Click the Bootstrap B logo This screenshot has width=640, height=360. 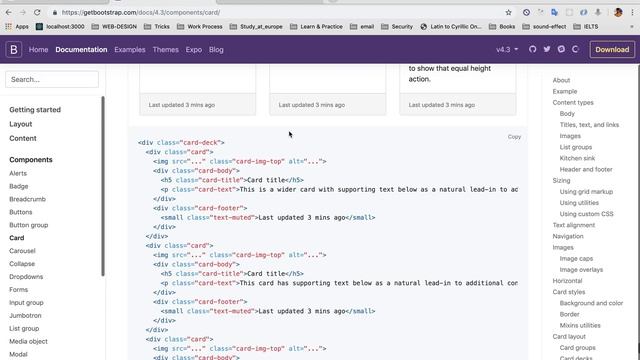coord(13,49)
